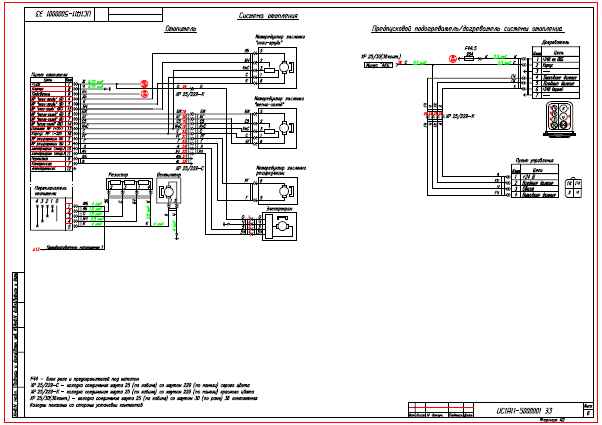This screenshot has height=425, width=602.
Task: Click the pre-heater section heading on the right
Action: pos(468,29)
